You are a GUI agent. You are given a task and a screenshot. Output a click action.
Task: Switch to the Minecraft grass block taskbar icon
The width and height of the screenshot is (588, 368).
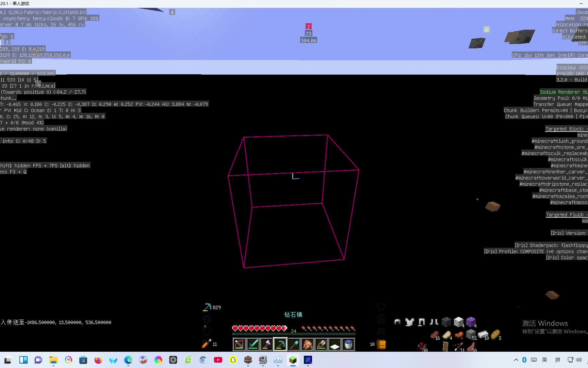click(x=293, y=360)
